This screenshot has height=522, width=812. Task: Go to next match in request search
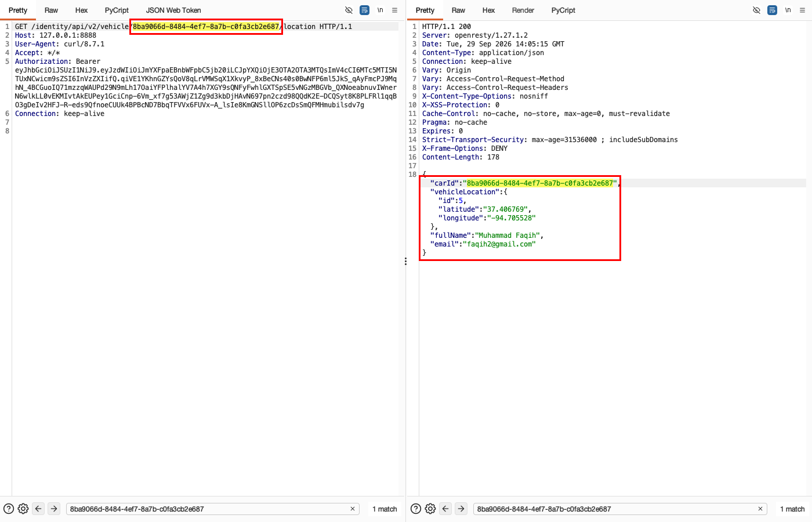click(x=54, y=509)
